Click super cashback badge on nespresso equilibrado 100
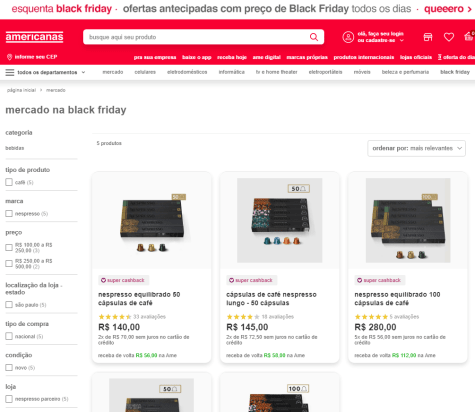475x412 pixels. [379, 280]
